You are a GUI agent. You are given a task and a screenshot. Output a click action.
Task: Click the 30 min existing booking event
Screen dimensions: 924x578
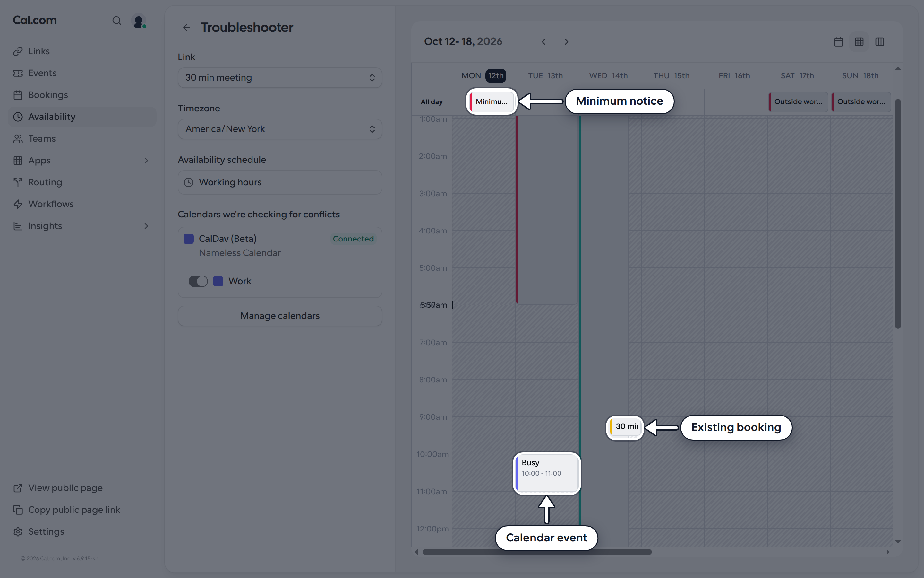coord(625,427)
